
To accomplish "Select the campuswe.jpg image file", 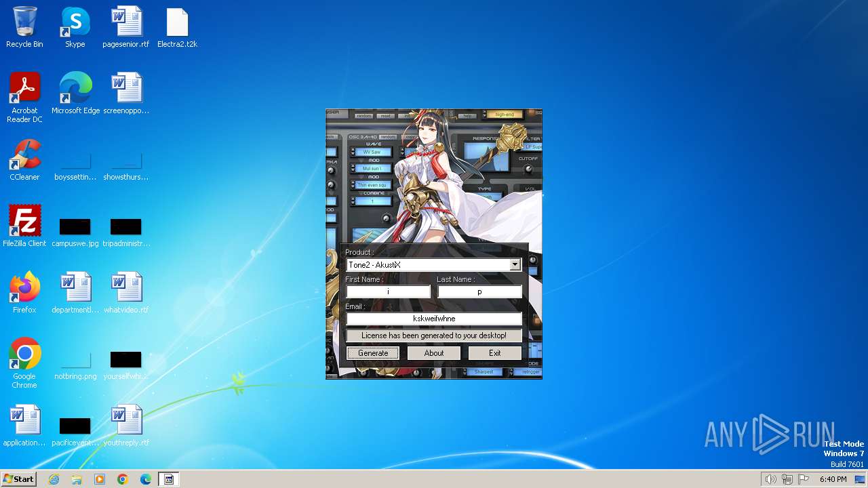I will click(75, 232).
